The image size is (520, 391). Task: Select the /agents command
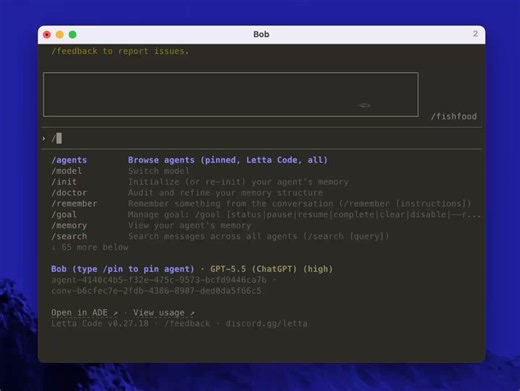pos(69,160)
